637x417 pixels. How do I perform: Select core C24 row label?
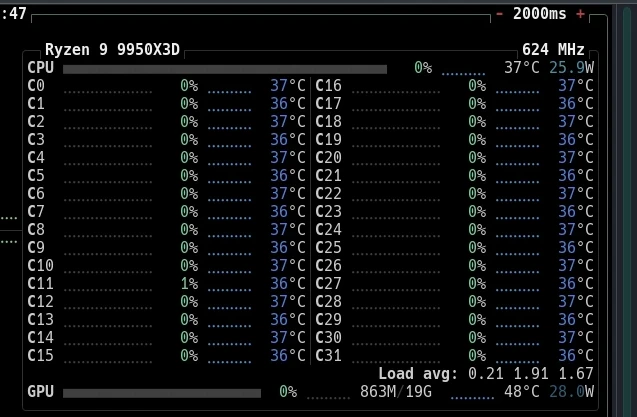coord(328,230)
